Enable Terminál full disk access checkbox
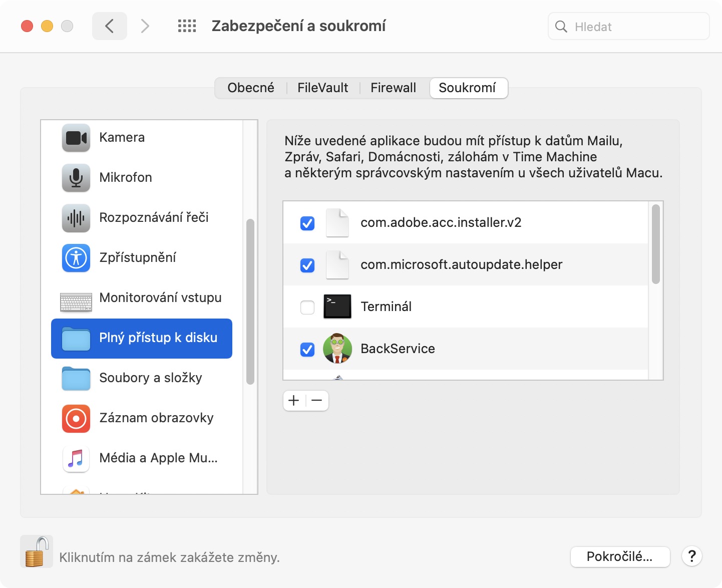The height and width of the screenshot is (588, 722). click(x=307, y=307)
